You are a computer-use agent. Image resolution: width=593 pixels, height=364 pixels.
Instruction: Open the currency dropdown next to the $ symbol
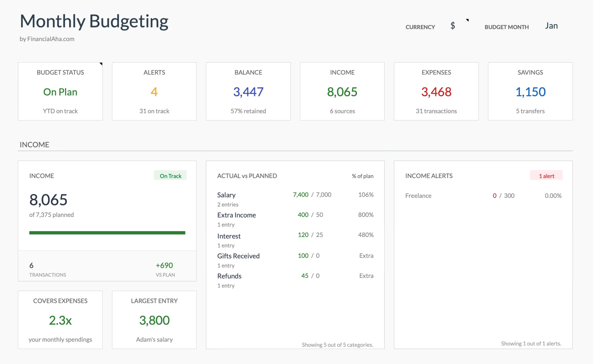pos(453,26)
